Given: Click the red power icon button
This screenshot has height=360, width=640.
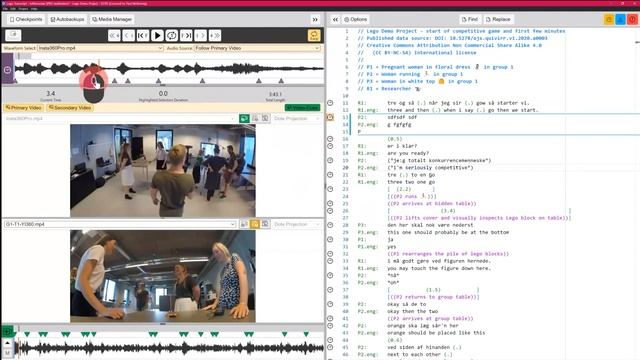Looking at the screenshot, I should [632, 19].
